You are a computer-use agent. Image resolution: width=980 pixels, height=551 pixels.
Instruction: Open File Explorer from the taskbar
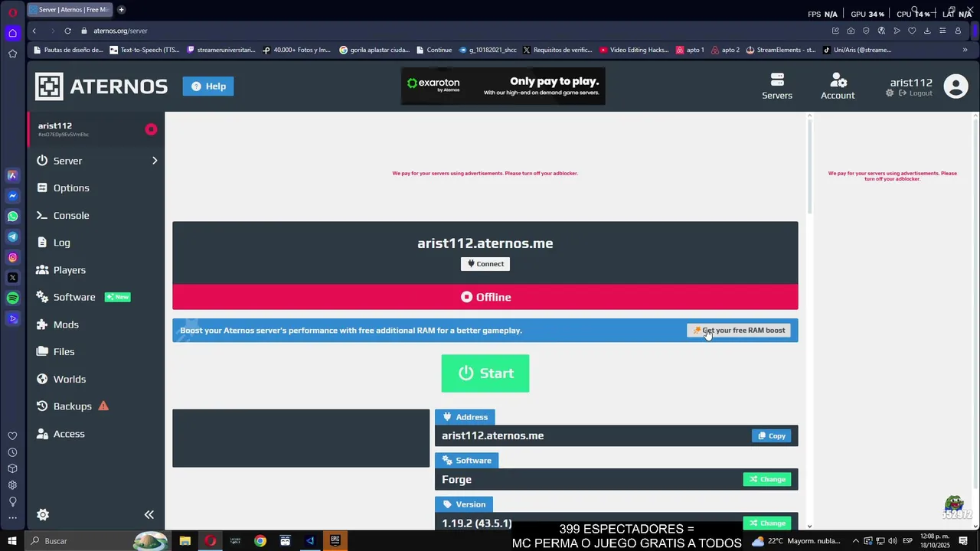(185, 541)
